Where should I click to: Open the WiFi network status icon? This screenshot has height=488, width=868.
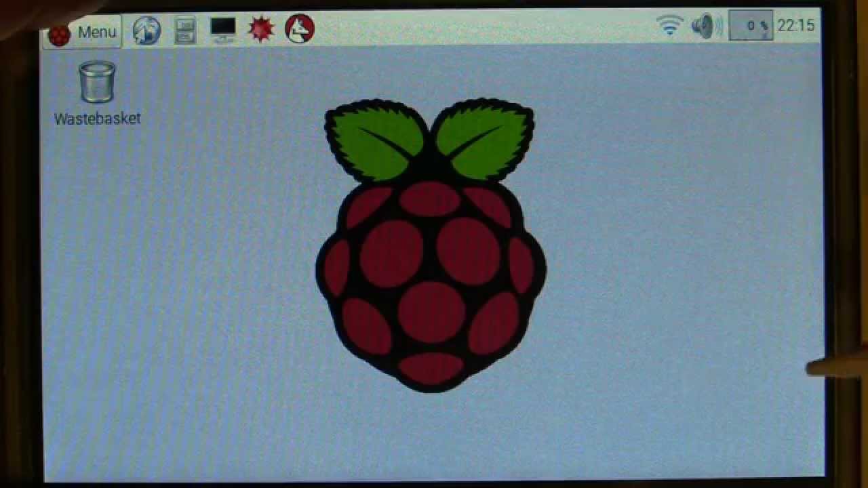pos(669,26)
